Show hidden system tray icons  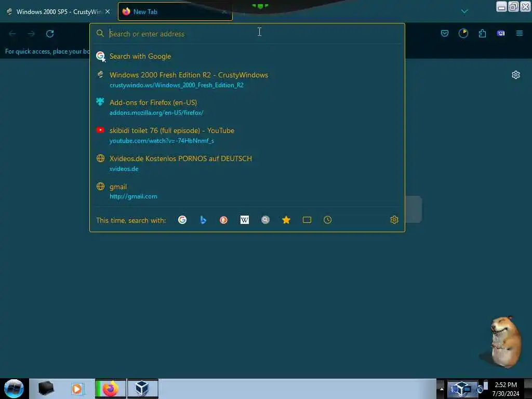coord(442,389)
